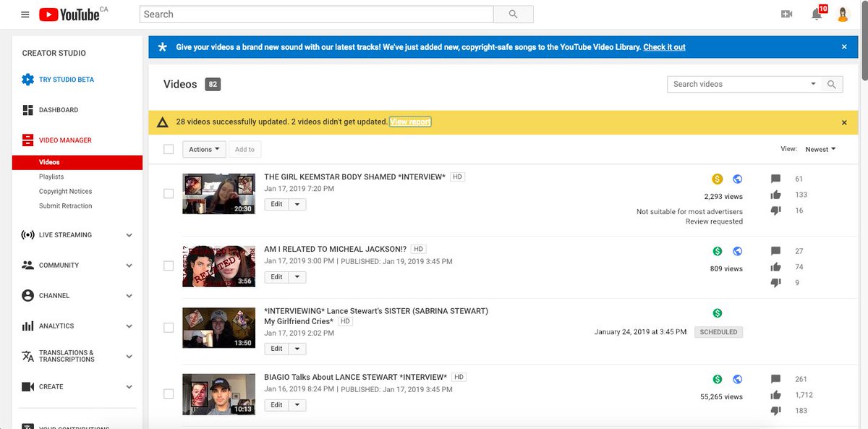Click green monetization icon for SABRINA STEWART video
Screen dimensions: 868x429
pyautogui.click(x=717, y=313)
